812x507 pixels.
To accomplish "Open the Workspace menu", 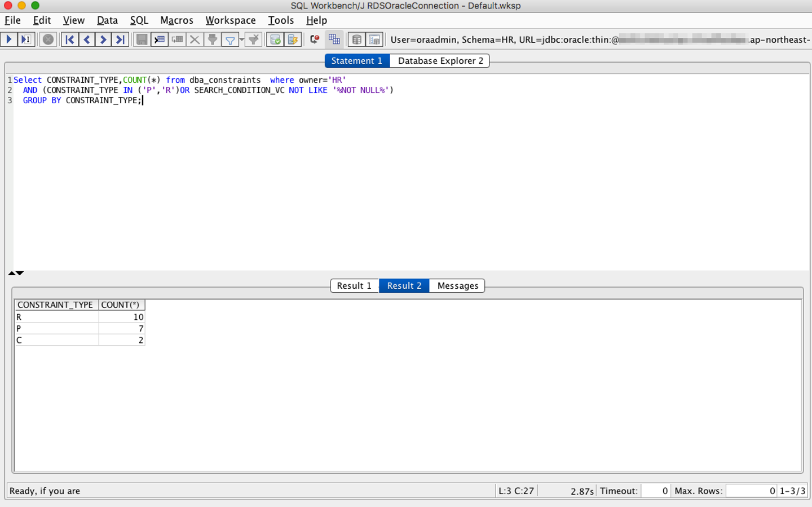I will click(231, 20).
